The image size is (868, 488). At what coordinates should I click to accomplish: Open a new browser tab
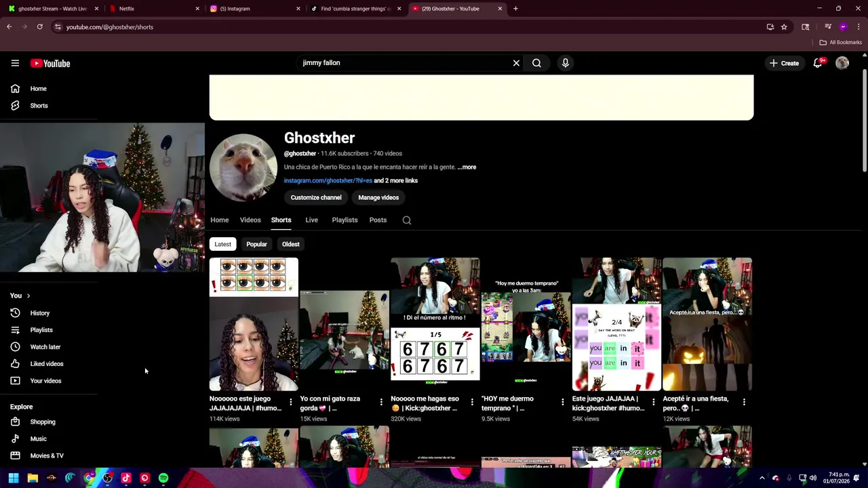(515, 9)
